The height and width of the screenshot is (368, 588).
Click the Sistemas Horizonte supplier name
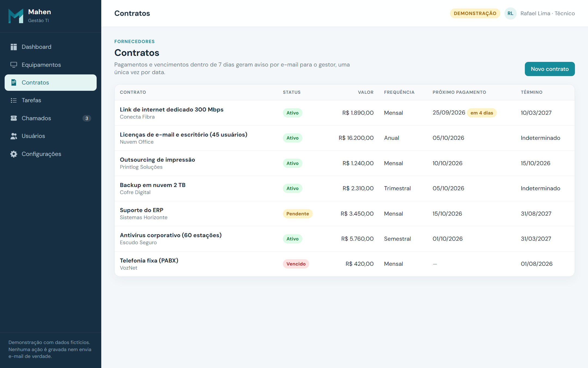143,218
